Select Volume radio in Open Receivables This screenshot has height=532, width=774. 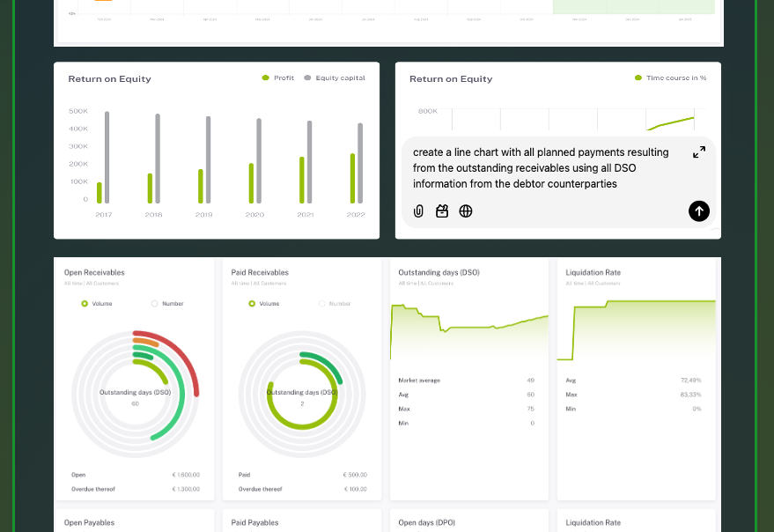[x=85, y=303]
